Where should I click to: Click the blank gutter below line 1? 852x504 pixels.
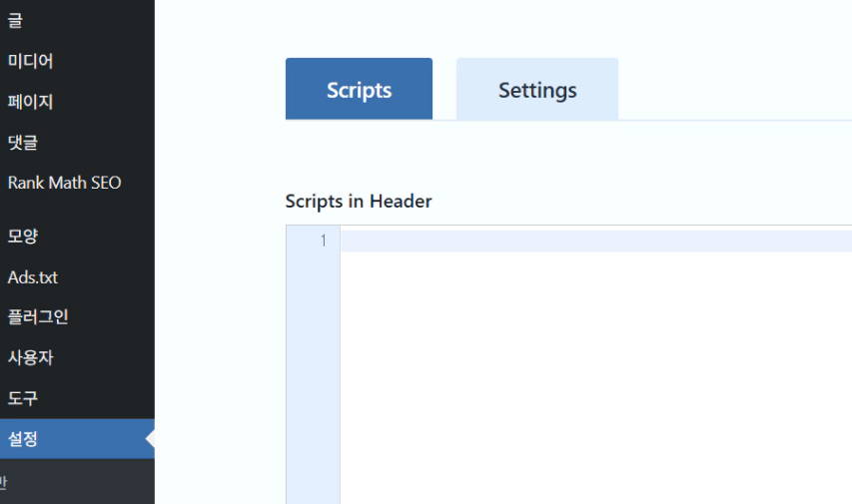[313, 379]
